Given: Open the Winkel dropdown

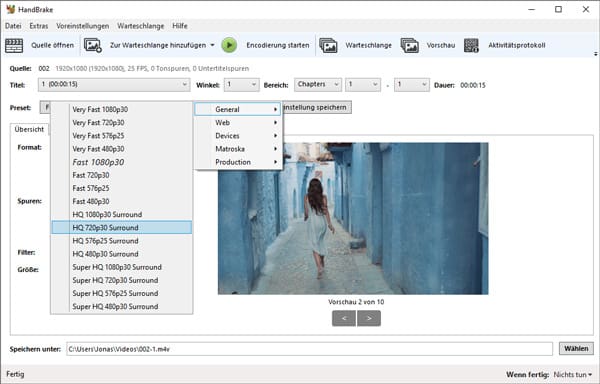Looking at the screenshot, I should pos(241,85).
